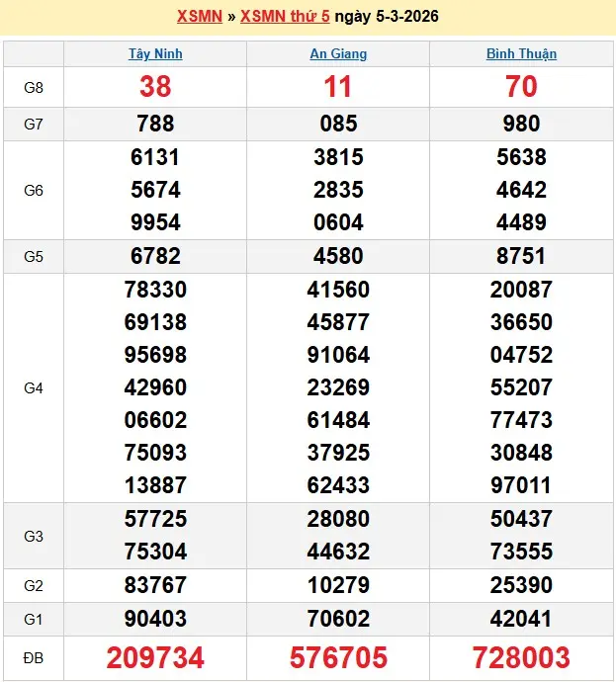Open the An Giang province link
This screenshot has width=616, height=682.
click(x=337, y=54)
